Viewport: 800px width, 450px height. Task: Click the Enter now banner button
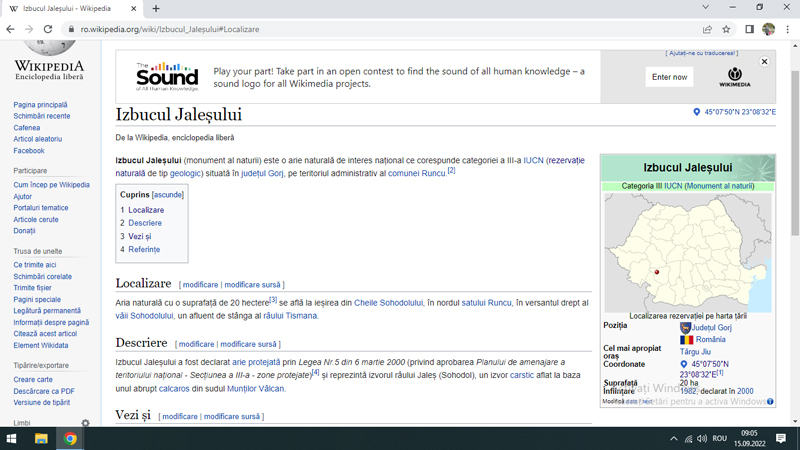pyautogui.click(x=669, y=77)
